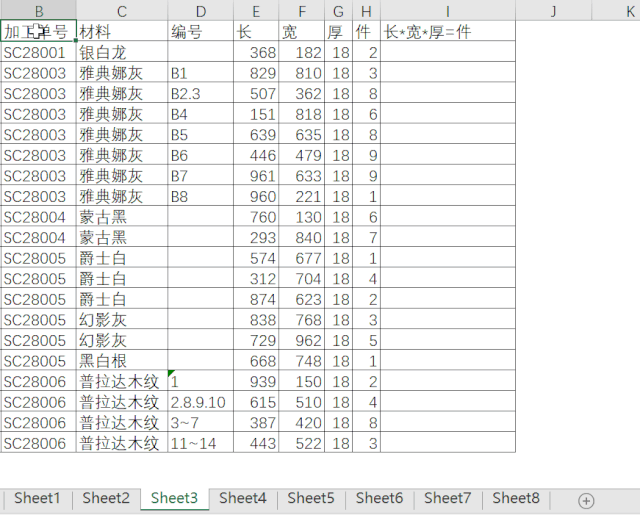Click length value 939
Image resolution: width=640 pixels, height=515 pixels.
tap(256, 381)
